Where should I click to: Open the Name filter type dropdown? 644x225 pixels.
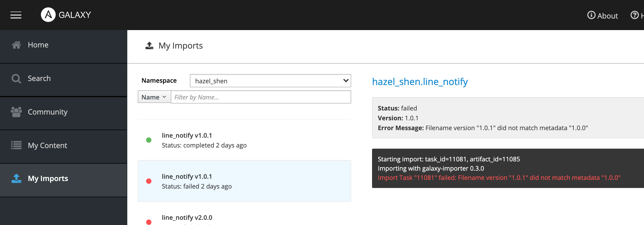tap(154, 97)
